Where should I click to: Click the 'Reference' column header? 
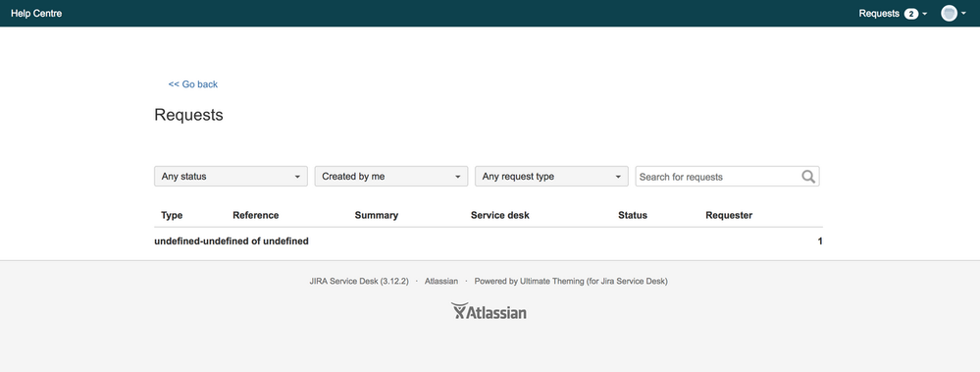256,215
